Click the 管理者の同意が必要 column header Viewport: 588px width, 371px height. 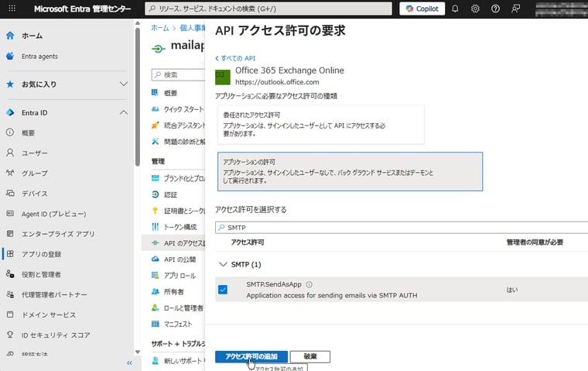point(535,242)
